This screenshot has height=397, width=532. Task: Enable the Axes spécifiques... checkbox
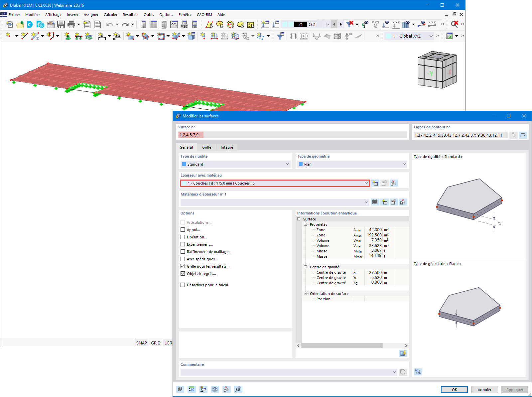click(183, 259)
